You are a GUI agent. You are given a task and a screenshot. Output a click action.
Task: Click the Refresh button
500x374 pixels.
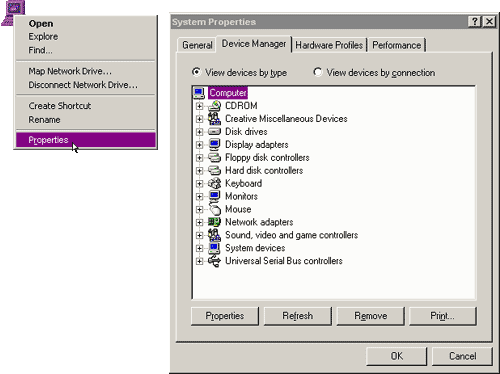pyautogui.click(x=297, y=316)
